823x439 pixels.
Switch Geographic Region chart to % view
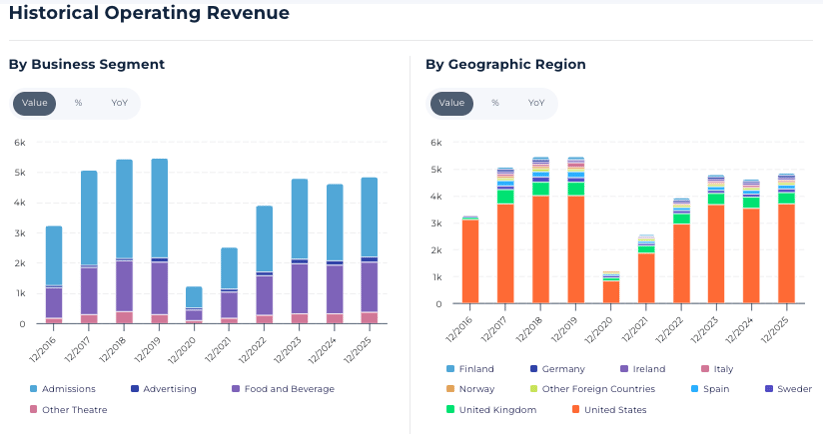(495, 103)
